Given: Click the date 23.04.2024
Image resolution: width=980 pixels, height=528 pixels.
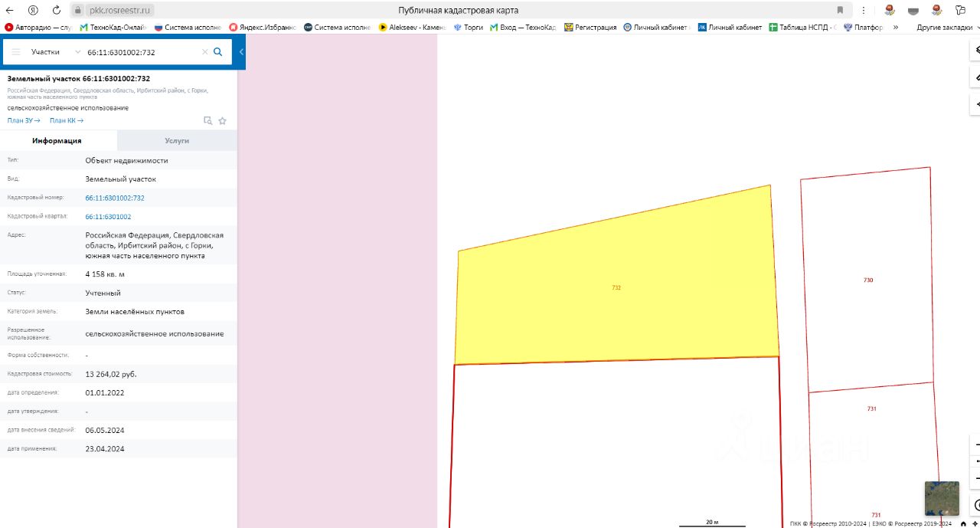Looking at the screenshot, I should click(x=105, y=449).
